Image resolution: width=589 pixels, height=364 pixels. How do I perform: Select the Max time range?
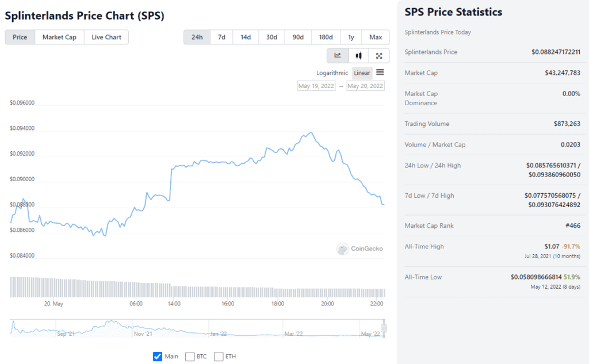tap(376, 36)
